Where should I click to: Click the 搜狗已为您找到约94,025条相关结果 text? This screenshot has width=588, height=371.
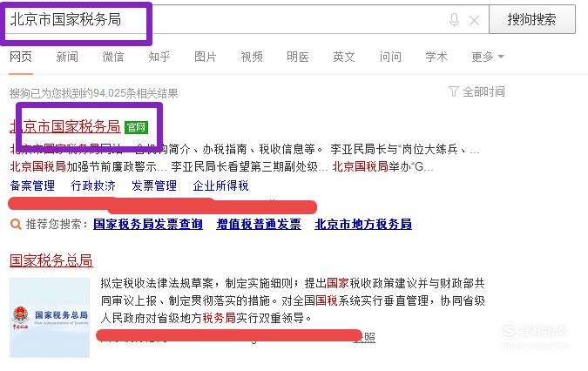[x=94, y=93]
